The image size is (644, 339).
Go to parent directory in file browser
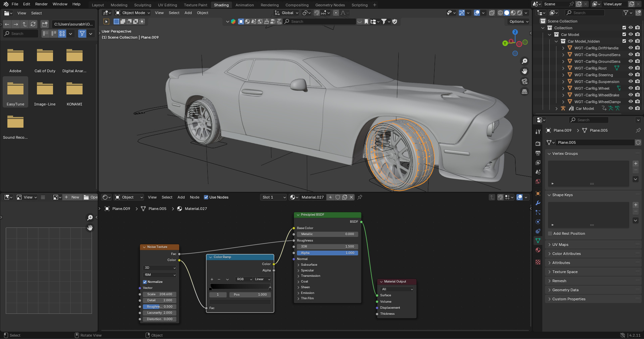coord(24,24)
